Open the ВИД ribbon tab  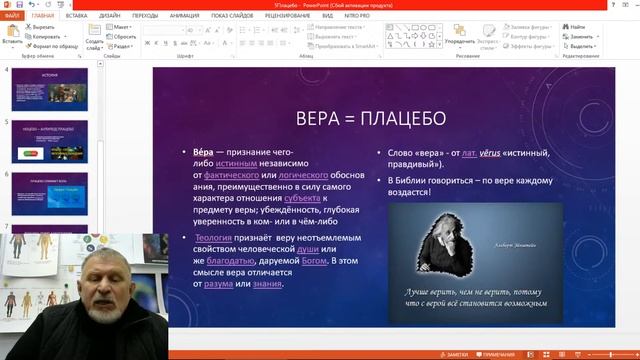[327, 16]
